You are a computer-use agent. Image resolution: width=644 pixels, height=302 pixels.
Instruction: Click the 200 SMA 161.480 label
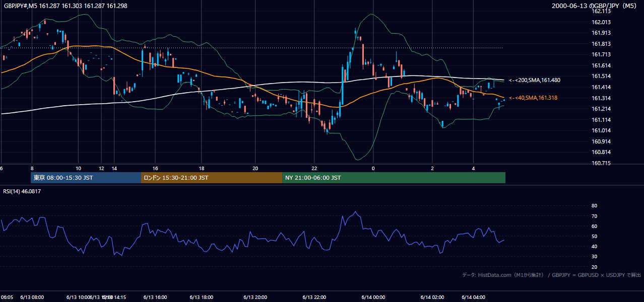tap(535, 80)
